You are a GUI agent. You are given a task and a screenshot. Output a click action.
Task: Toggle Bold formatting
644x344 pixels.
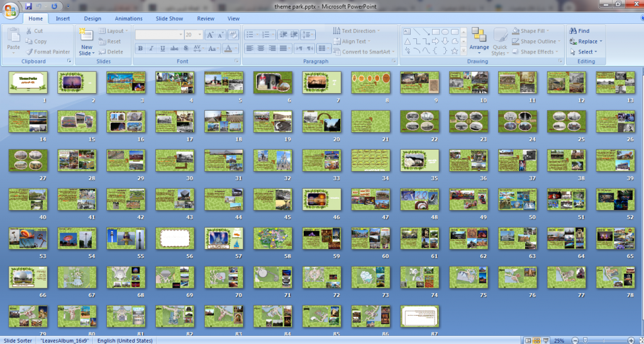coord(140,48)
